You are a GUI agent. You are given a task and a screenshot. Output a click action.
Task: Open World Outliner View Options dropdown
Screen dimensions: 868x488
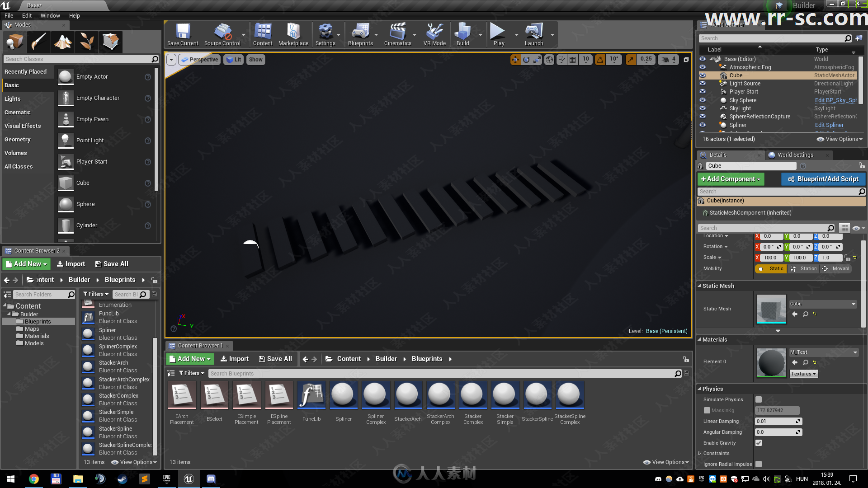(x=840, y=139)
